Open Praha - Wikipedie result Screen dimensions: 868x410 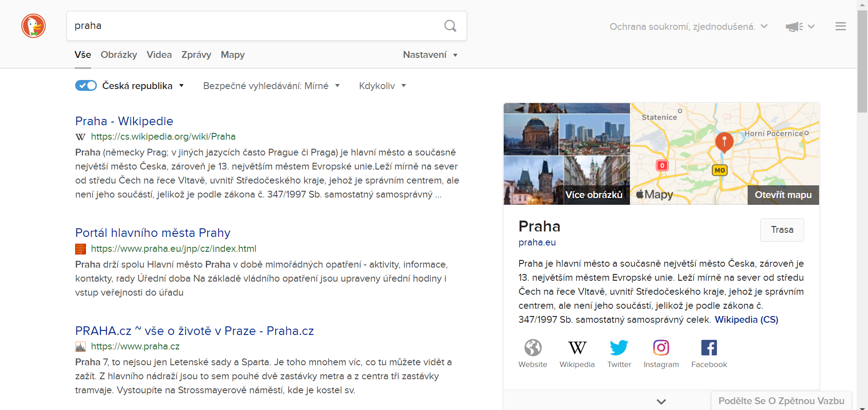[124, 121]
